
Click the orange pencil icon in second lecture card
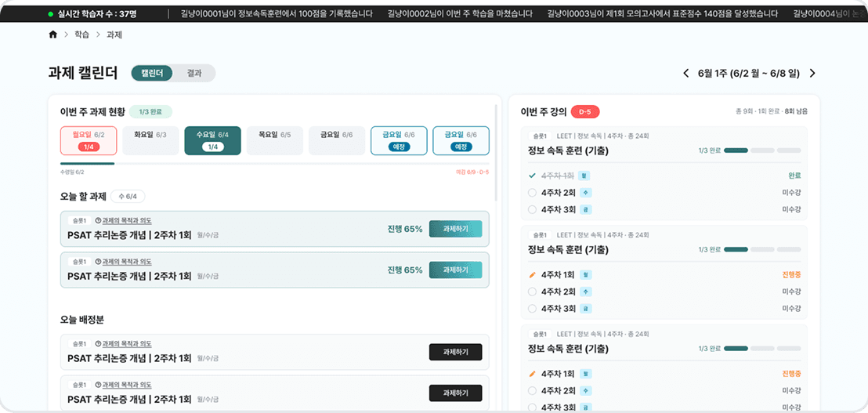point(533,274)
